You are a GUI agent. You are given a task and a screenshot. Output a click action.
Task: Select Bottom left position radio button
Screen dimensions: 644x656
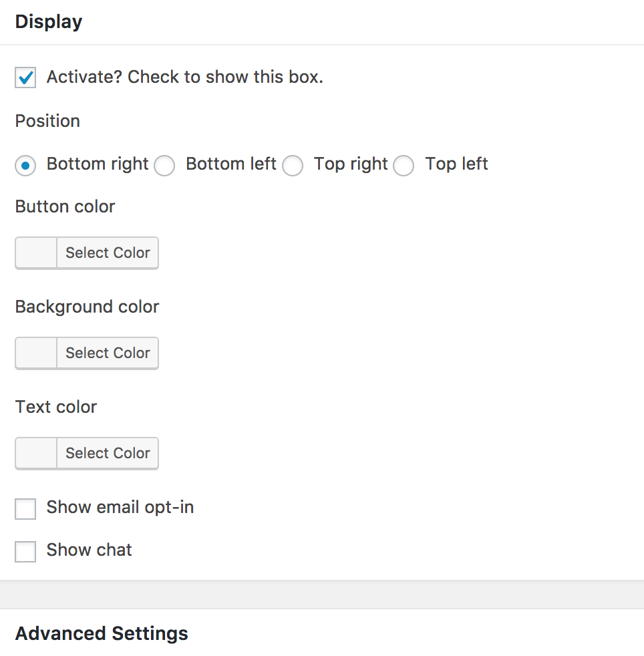click(x=164, y=165)
